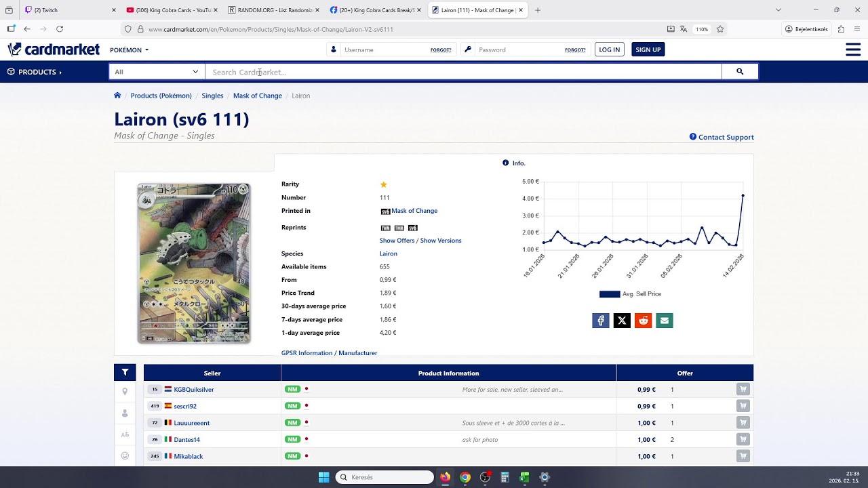Share on Reddit icon below chart

pyautogui.click(x=643, y=321)
